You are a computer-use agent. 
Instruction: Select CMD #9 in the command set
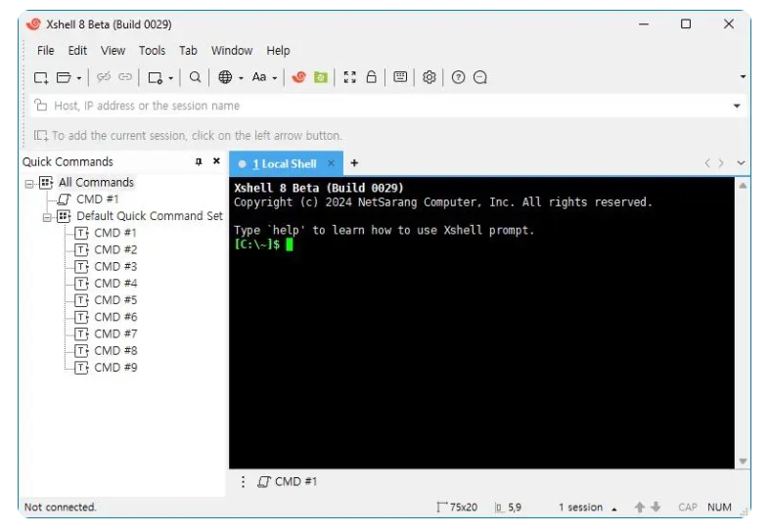click(x=115, y=368)
